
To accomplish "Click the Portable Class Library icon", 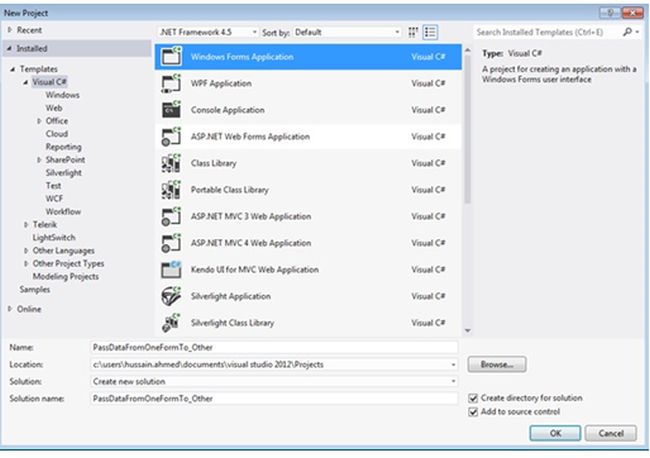I will pyautogui.click(x=171, y=190).
